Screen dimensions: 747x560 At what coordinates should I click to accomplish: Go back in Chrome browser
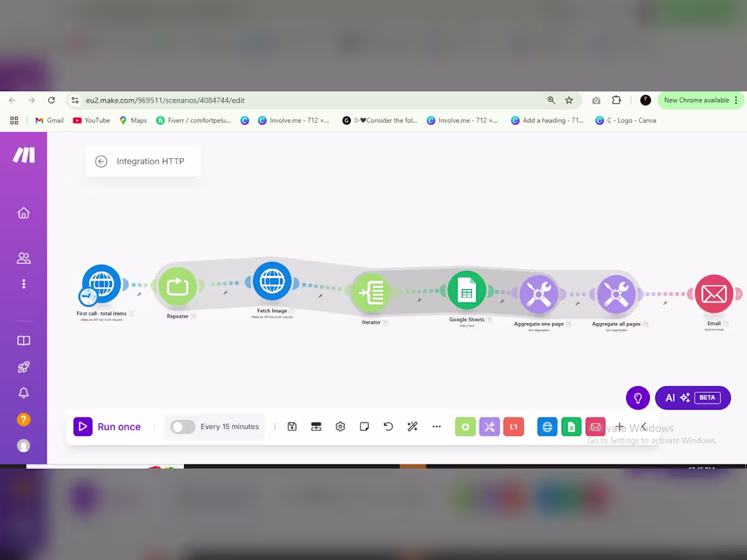12,100
